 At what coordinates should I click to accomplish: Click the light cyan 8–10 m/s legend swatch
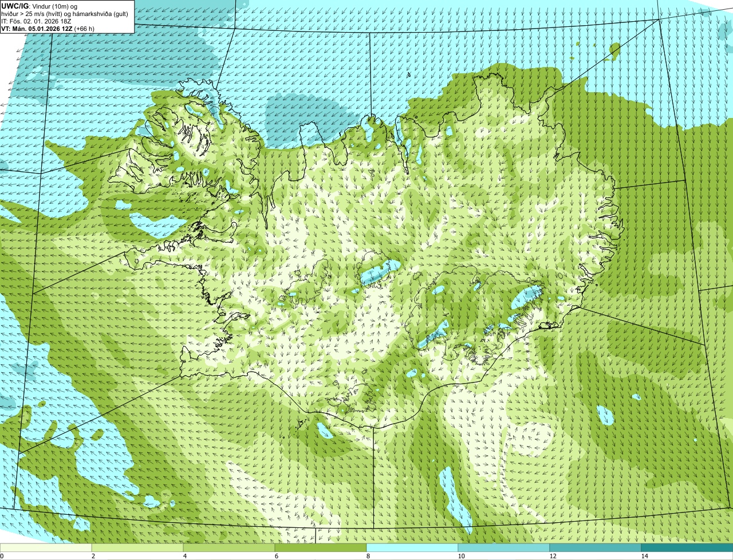tap(412, 547)
